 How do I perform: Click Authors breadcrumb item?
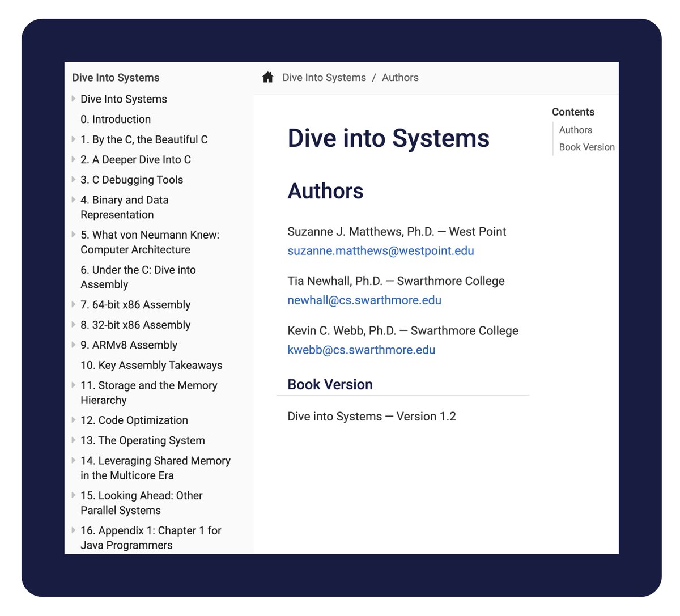click(x=400, y=78)
